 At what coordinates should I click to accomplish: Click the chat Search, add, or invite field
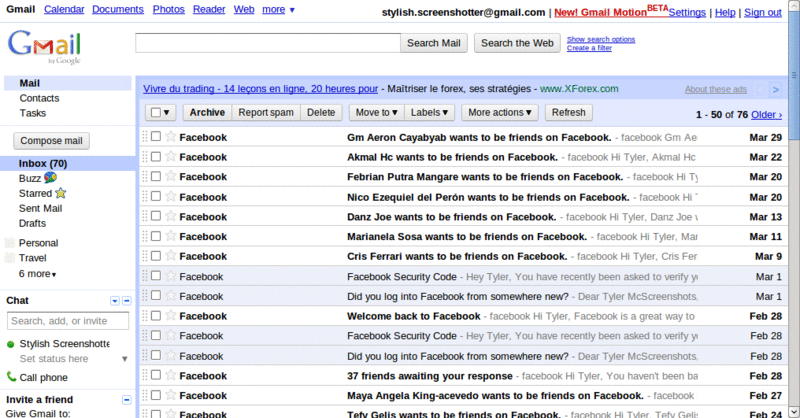68,321
